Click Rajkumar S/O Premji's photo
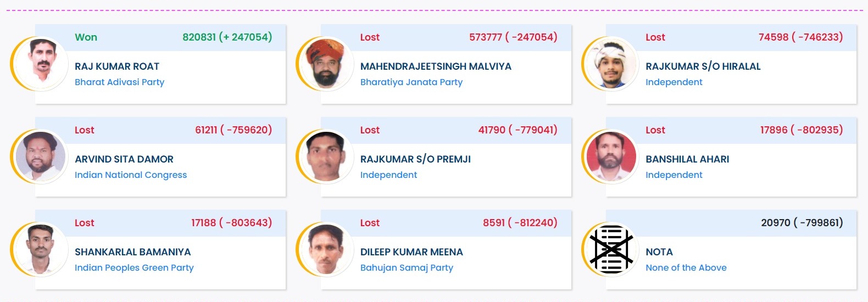This screenshot has width=868, height=302. pos(326,156)
